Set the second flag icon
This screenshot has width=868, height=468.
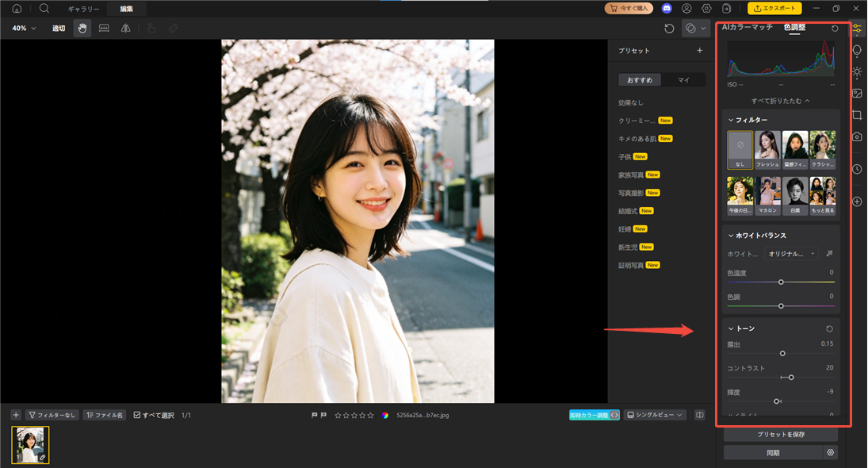coord(323,415)
